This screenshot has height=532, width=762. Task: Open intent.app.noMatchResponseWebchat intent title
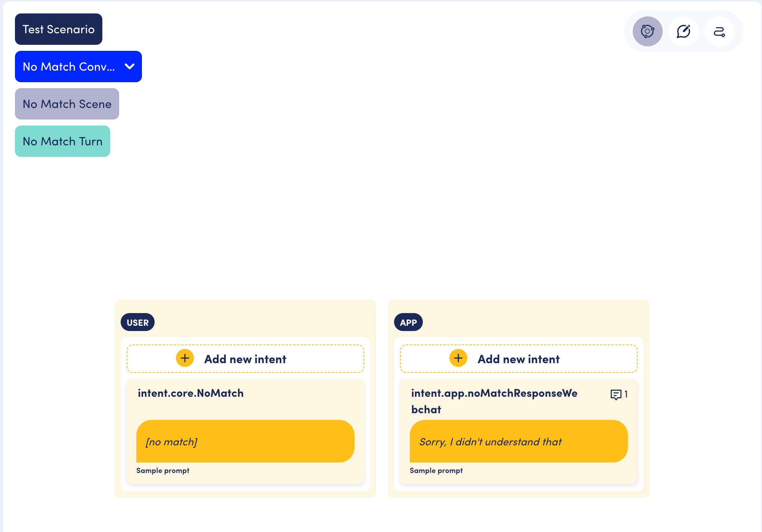(494, 401)
